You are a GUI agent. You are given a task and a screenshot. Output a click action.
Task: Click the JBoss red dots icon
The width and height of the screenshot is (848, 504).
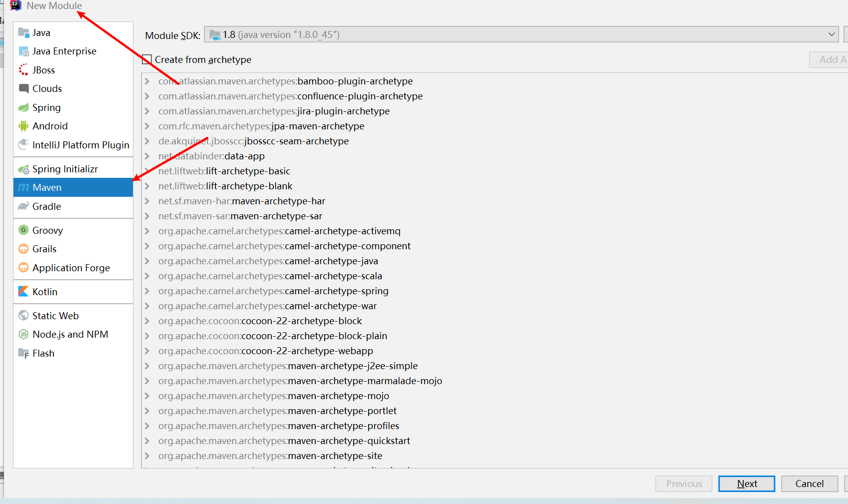pyautogui.click(x=23, y=70)
